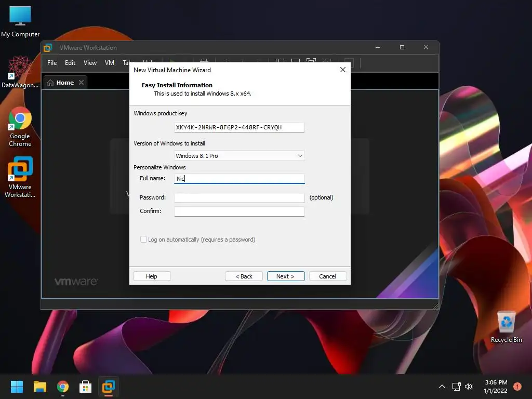Click the VMware Workstation title bar logo

(48, 48)
